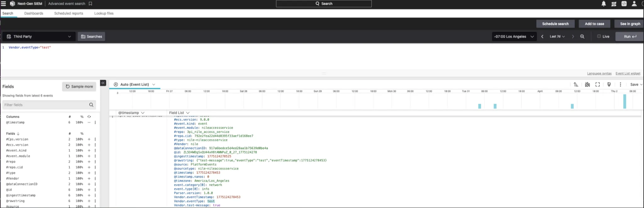Focus the Filter fields input

[49, 105]
